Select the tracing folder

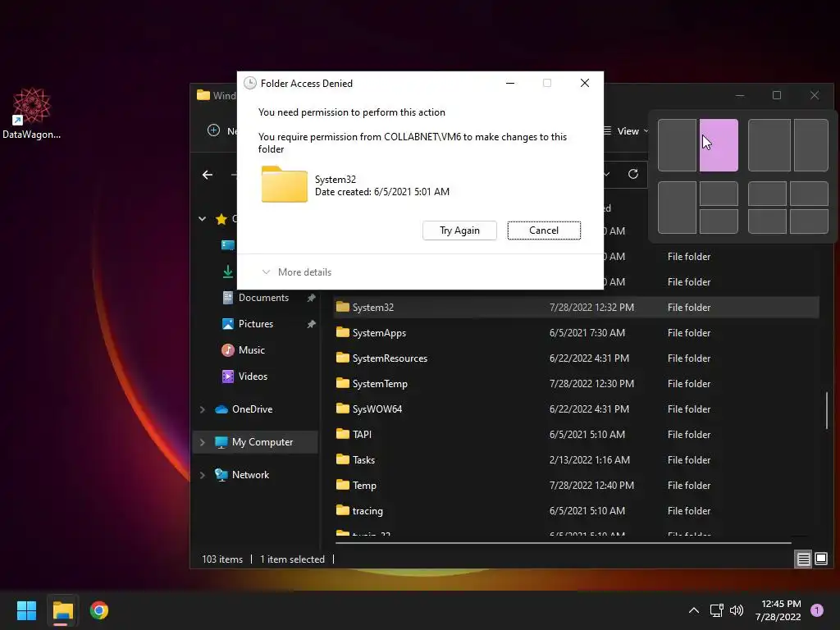367,511
